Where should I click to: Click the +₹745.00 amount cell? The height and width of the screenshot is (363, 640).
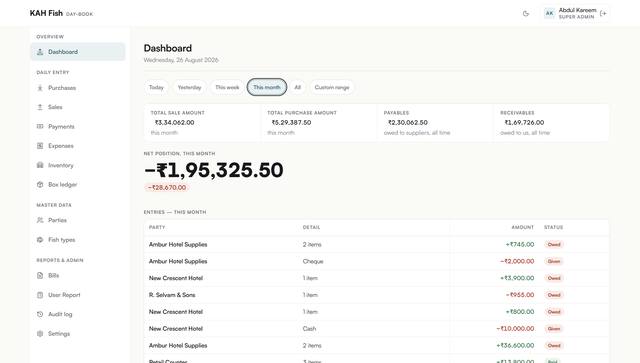520,245
